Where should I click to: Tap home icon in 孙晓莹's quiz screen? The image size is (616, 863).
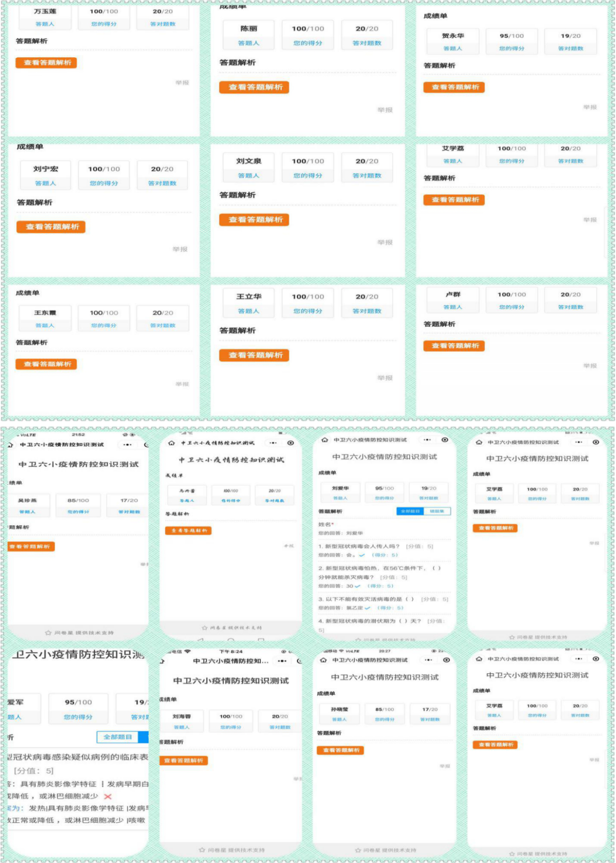click(x=324, y=660)
